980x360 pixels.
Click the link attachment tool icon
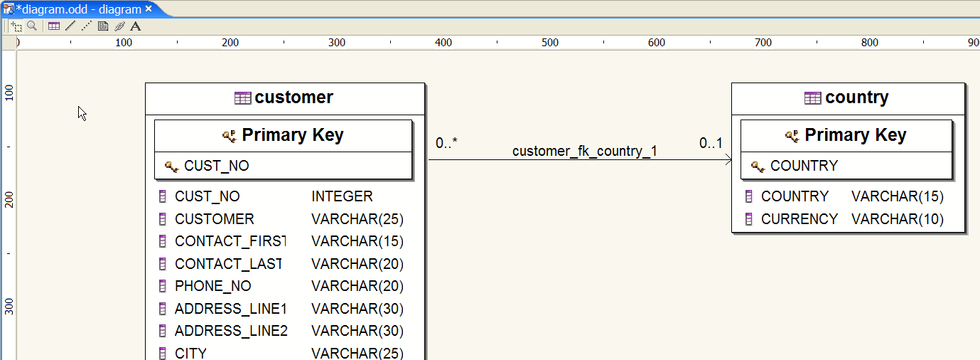pos(119,26)
